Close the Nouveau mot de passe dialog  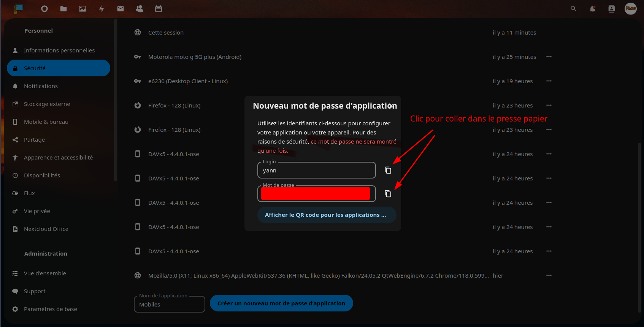point(392,106)
